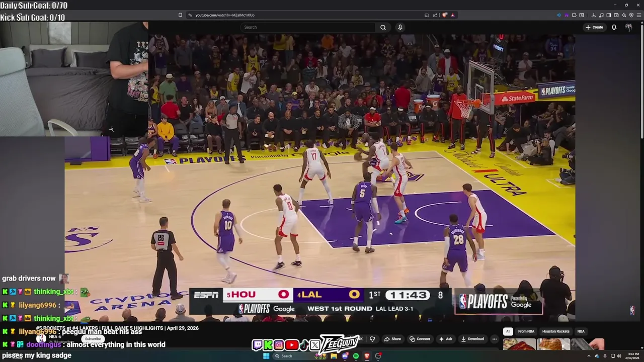Open the share page icon in address bar
The height and width of the screenshot is (362, 644).
[435, 15]
